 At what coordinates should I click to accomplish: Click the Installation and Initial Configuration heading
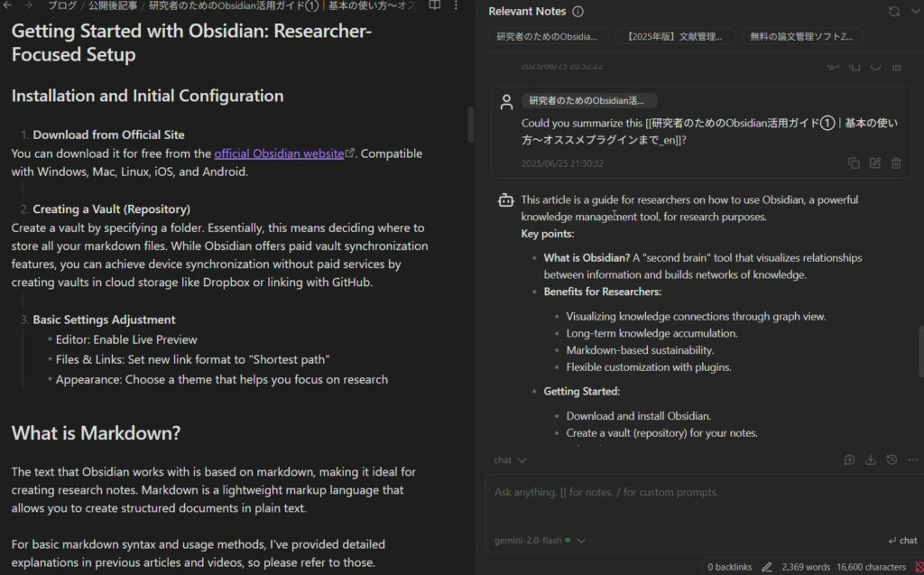pos(147,96)
